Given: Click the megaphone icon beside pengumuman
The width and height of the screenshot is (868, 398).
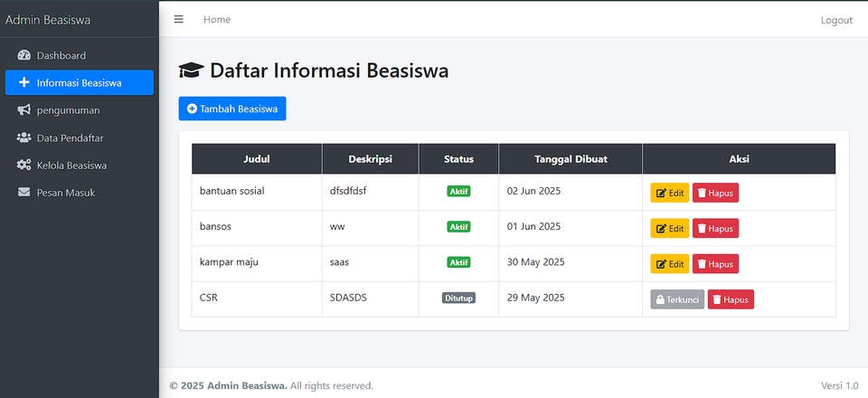Looking at the screenshot, I should pyautogui.click(x=24, y=110).
